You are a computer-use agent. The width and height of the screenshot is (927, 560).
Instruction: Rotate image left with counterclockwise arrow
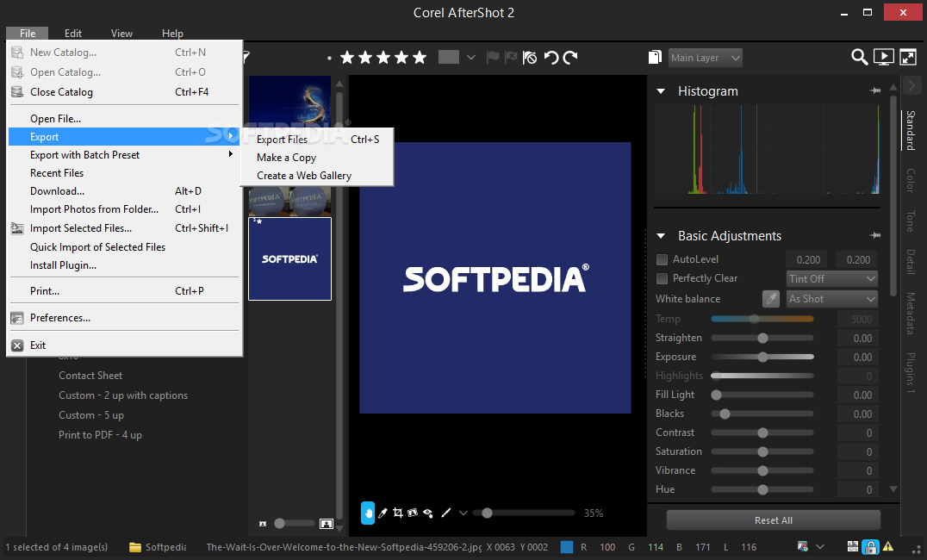(551, 58)
